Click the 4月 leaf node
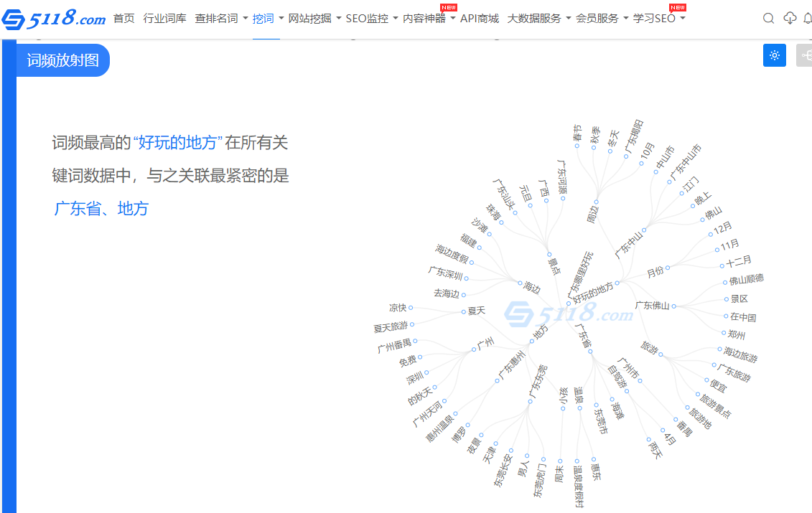The image size is (812, 513). [x=670, y=438]
